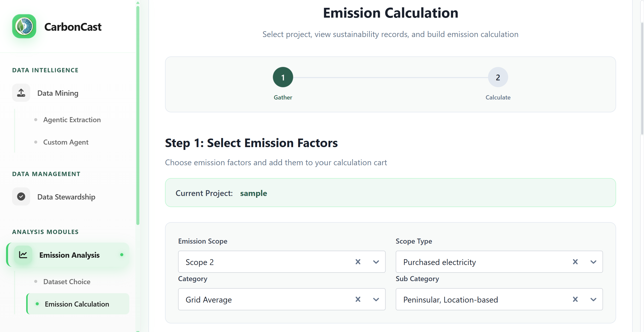
Task: Open Agentic Extraction in sidebar
Action: [72, 120]
